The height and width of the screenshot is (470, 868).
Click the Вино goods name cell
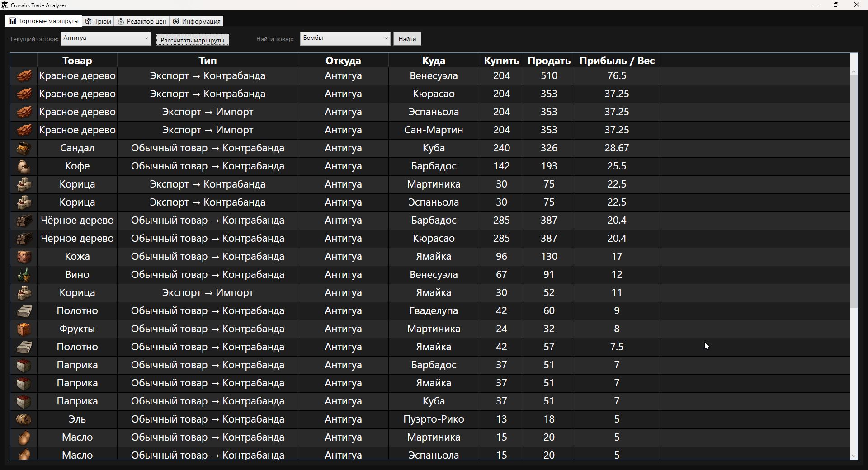tap(77, 275)
